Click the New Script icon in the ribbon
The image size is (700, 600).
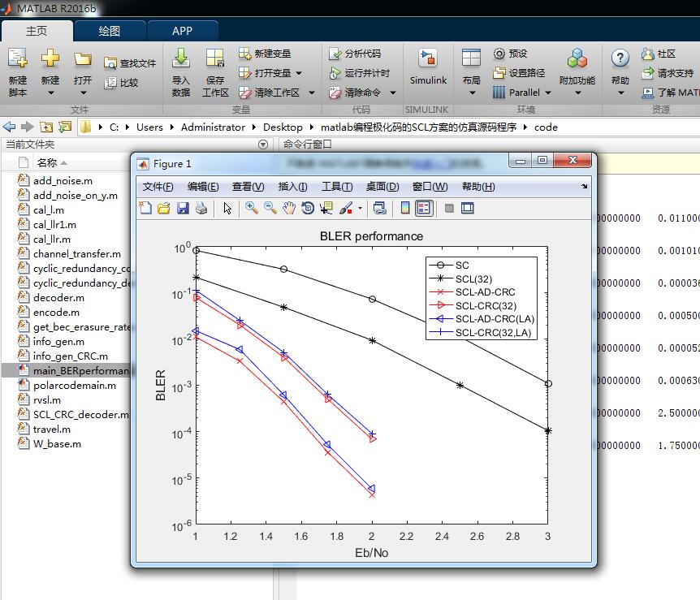click(x=17, y=58)
